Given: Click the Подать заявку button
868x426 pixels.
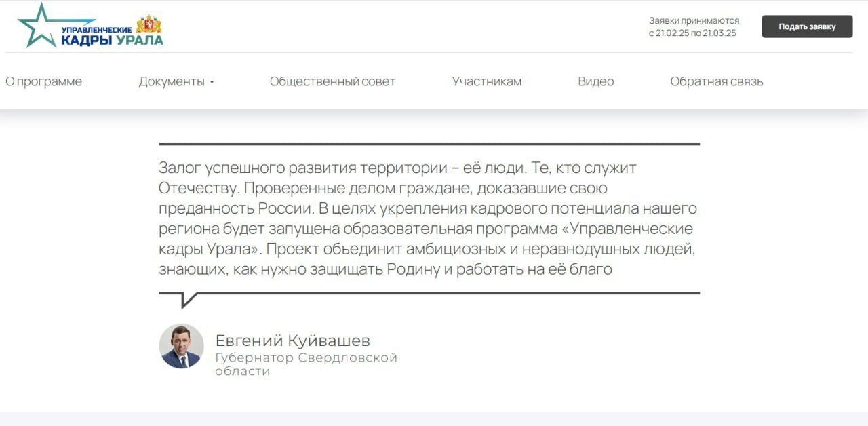Looking at the screenshot, I should click(807, 26).
